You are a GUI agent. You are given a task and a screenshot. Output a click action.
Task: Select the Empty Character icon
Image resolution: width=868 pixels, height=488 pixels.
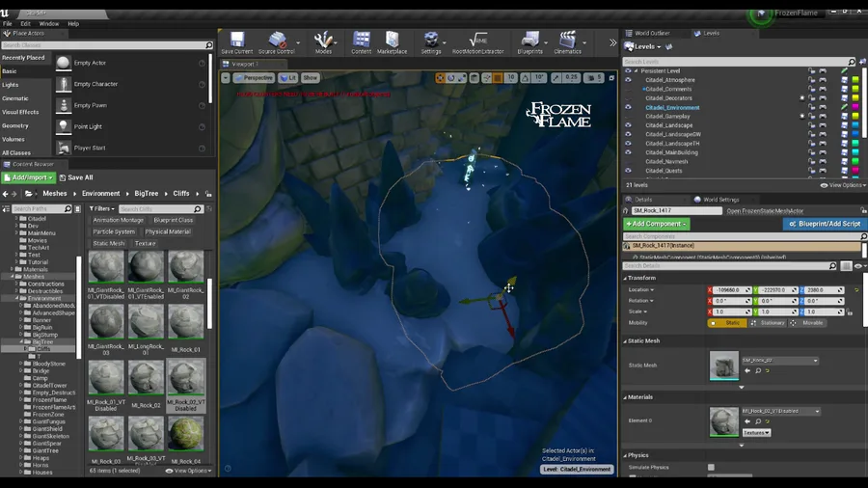tap(63, 84)
